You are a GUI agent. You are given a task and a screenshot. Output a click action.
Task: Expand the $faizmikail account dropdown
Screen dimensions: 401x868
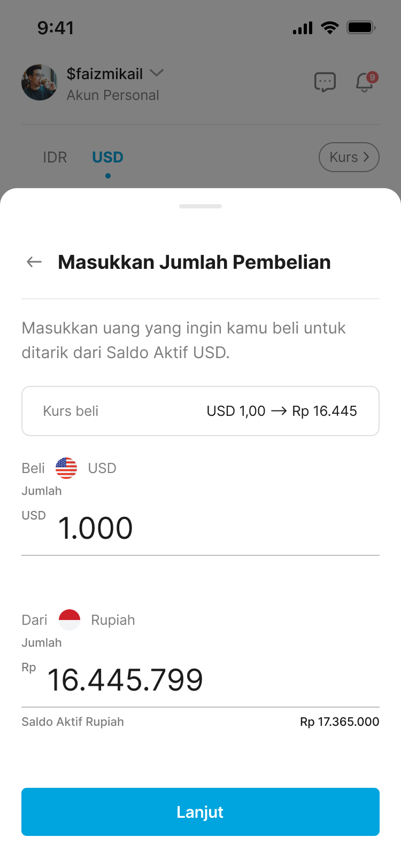point(157,73)
